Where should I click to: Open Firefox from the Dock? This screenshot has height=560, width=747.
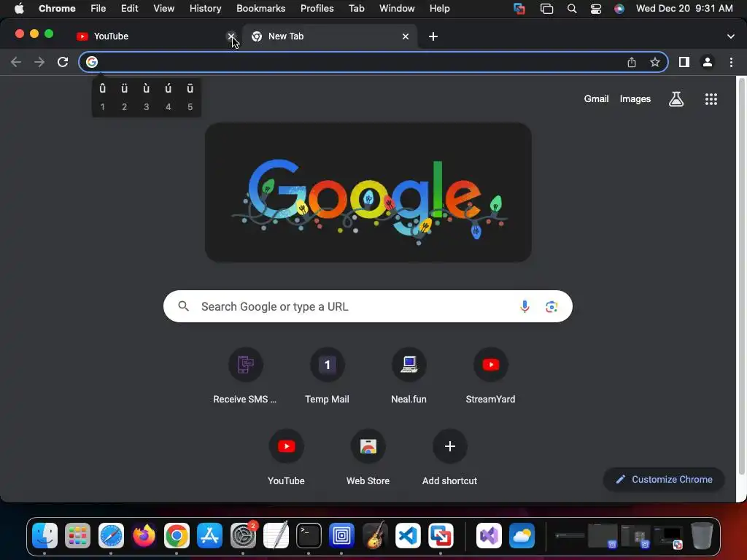pyautogui.click(x=144, y=536)
